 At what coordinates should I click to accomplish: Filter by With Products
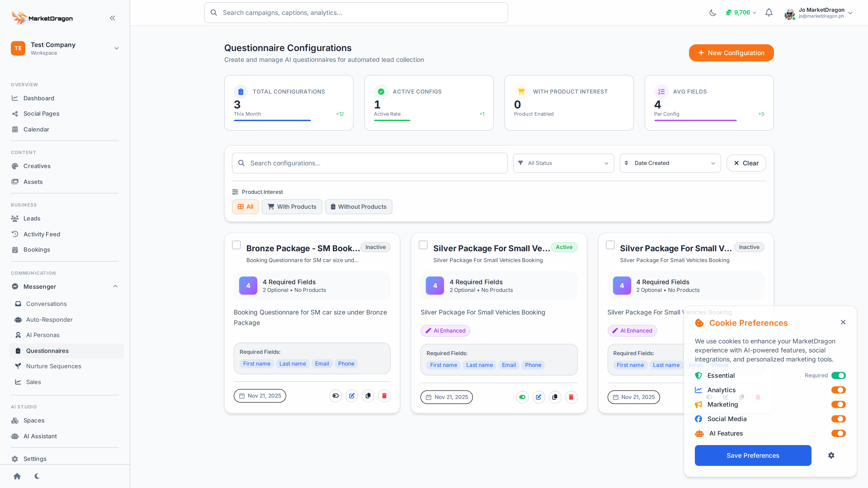pyautogui.click(x=292, y=207)
